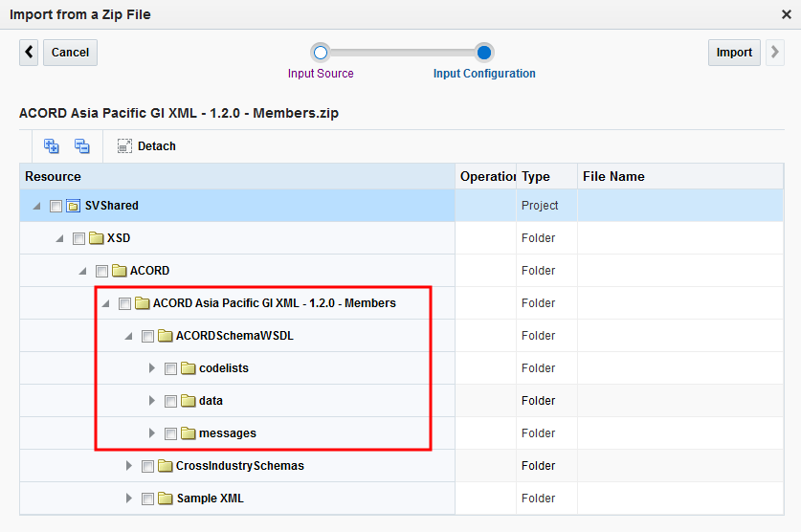This screenshot has width=801, height=532.
Task: Check the messages folder checkbox
Action: [x=170, y=434]
